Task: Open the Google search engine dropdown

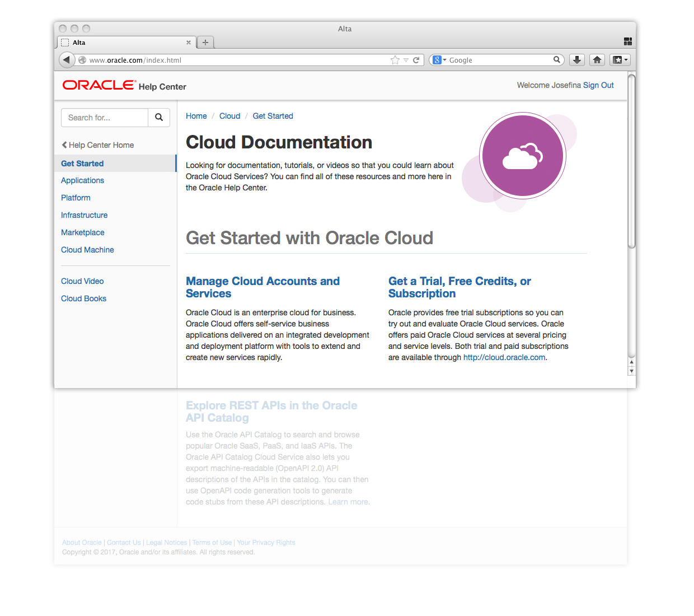Action: (439, 60)
